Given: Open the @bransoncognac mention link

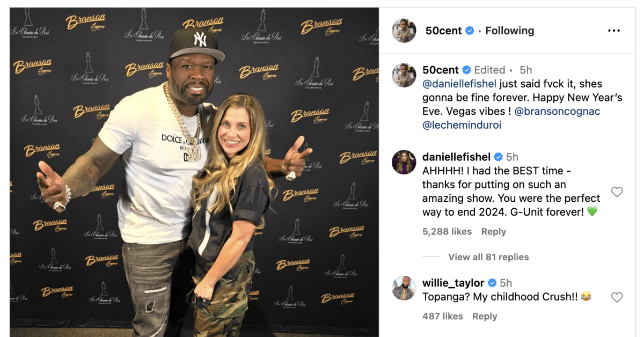Looking at the screenshot, I should click(x=557, y=112).
